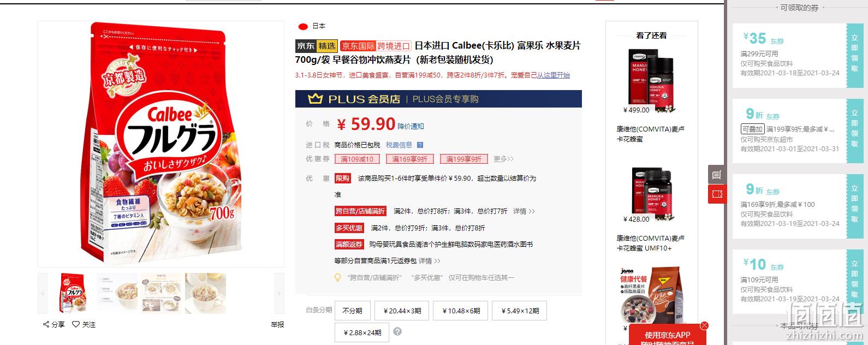This screenshot has height=345, width=868.
Task: Click the PLUS member crown icon
Action: pyautogui.click(x=315, y=99)
